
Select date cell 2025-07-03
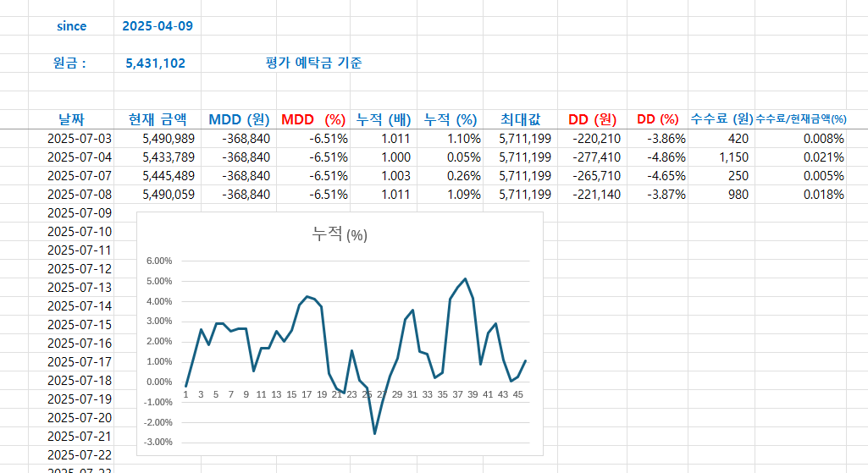click(71, 139)
